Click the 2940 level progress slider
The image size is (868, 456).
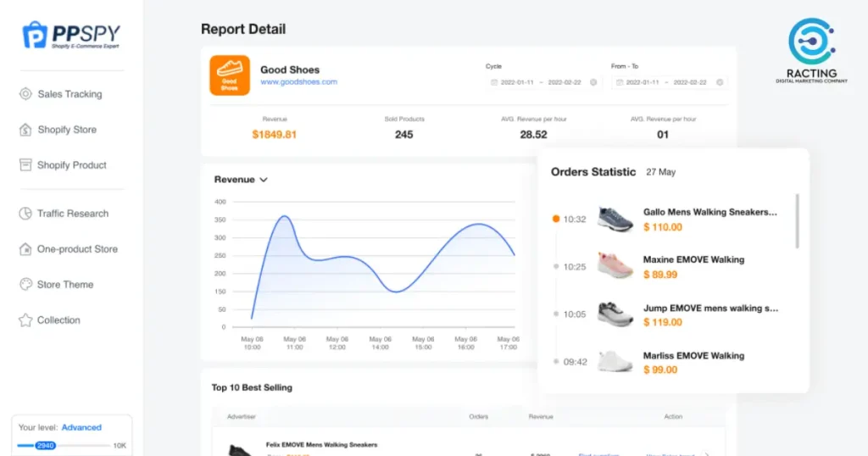click(x=46, y=446)
